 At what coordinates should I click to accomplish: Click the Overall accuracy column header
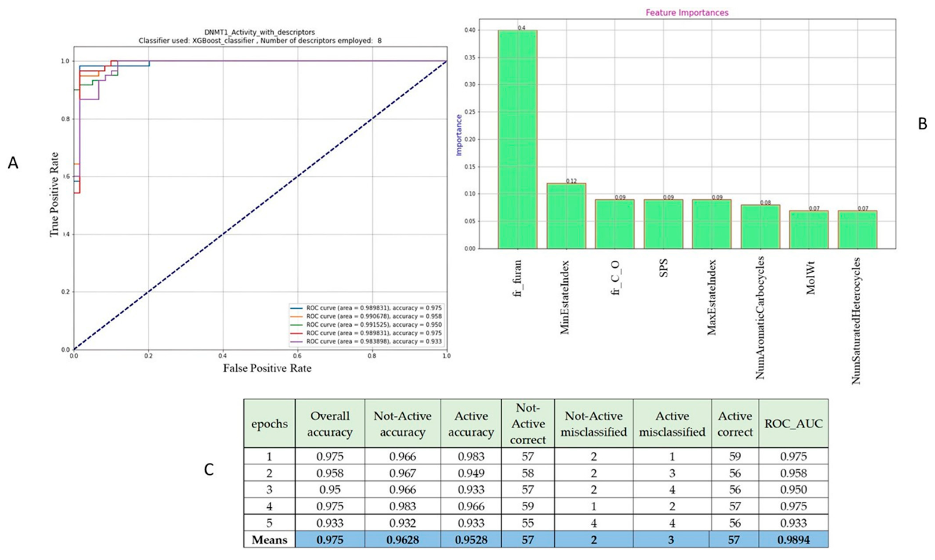[329, 423]
